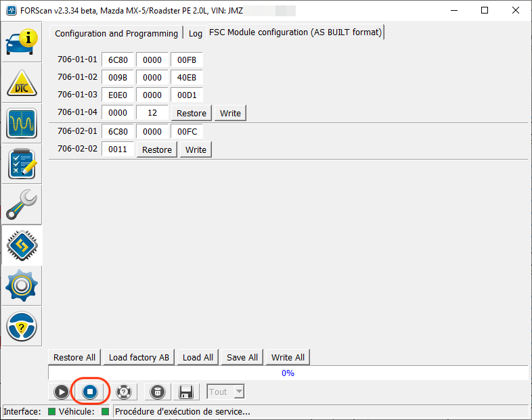This screenshot has width=532, height=420.
Task: Click the 706-01-04 row label
Action: pos(77,112)
